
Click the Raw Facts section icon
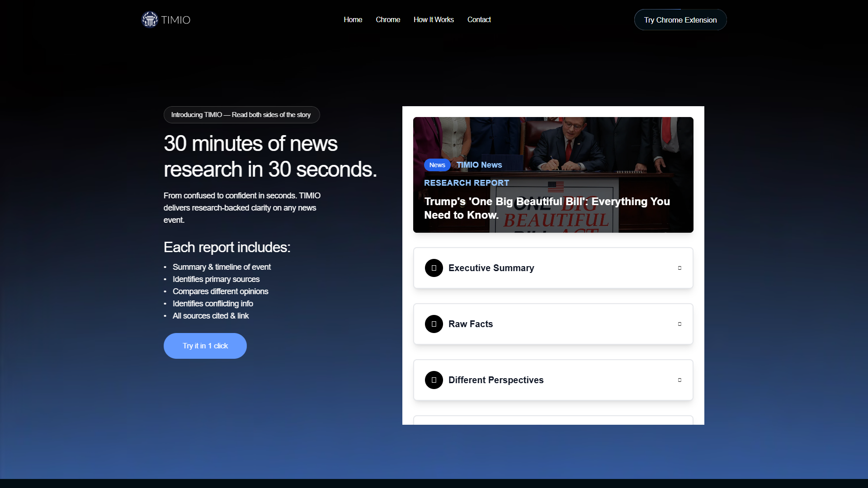point(434,324)
